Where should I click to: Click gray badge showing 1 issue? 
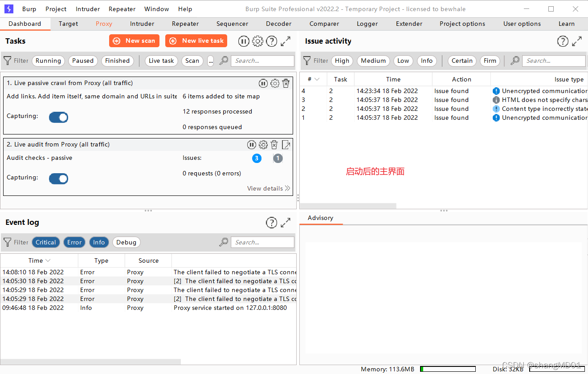[x=278, y=158]
